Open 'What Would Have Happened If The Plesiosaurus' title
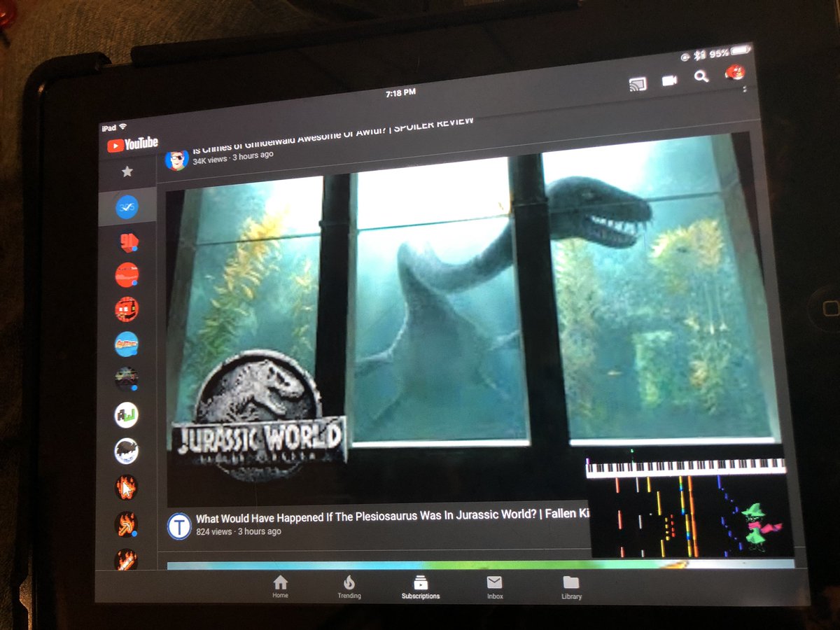The image size is (840, 630). [x=392, y=517]
